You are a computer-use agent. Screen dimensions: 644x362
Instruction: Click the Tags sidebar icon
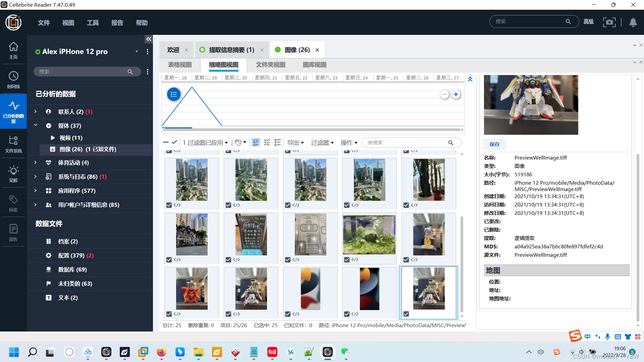click(x=13, y=202)
